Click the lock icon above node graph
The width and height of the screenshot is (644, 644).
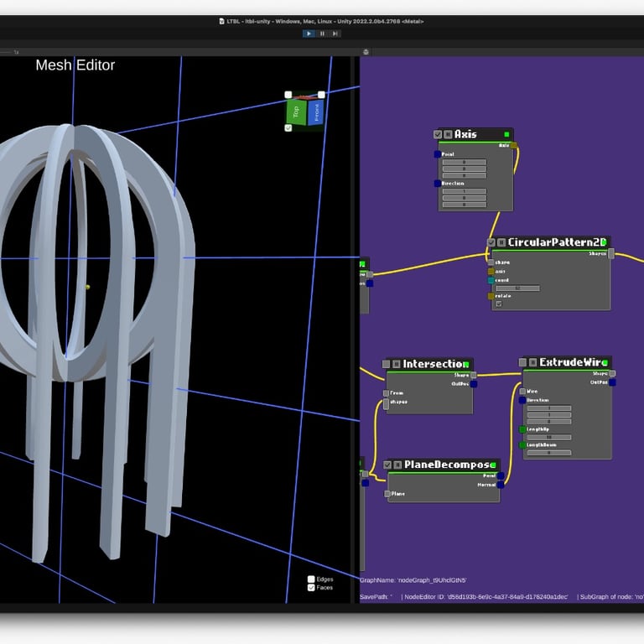coord(365,52)
